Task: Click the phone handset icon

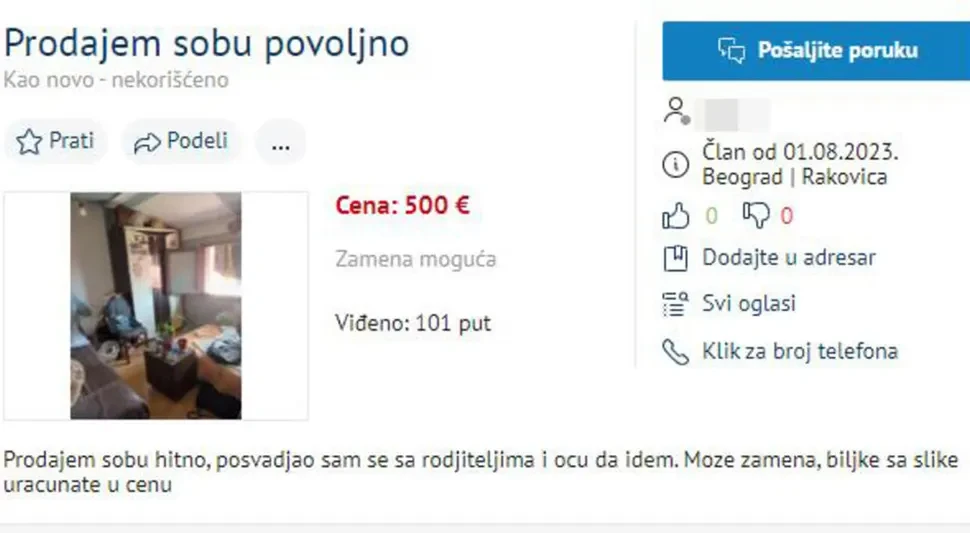Action: [x=676, y=352]
